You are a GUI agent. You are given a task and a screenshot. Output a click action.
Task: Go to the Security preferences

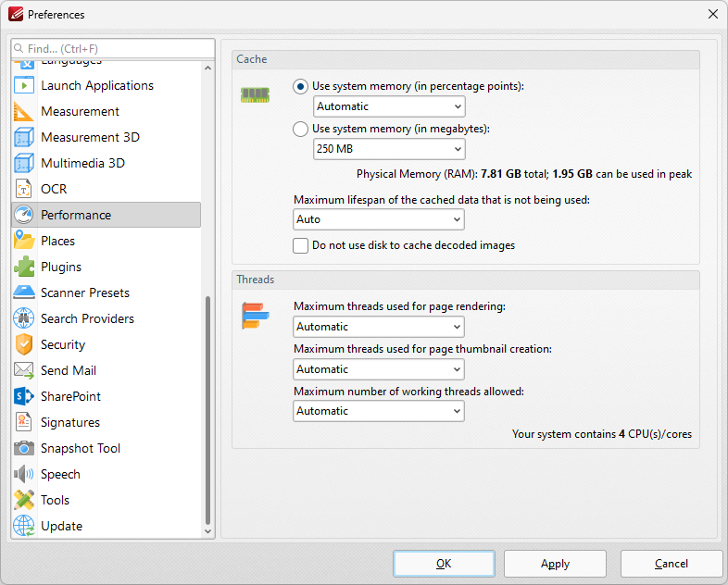(107, 344)
